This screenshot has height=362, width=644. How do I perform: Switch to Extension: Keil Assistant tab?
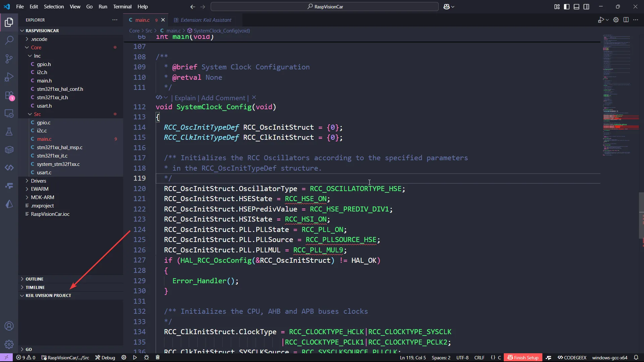click(x=206, y=20)
